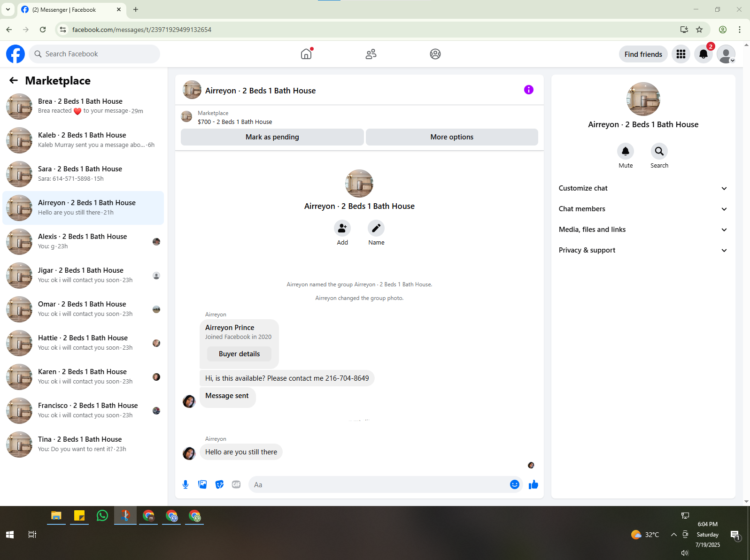Reload the browser page
This screenshot has height=560, width=750.
43,30
